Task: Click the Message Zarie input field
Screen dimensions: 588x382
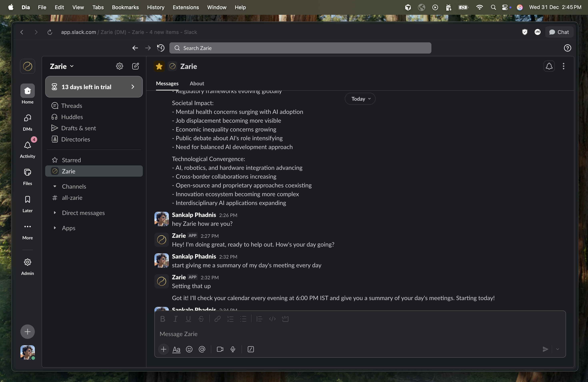Action: pos(296,334)
